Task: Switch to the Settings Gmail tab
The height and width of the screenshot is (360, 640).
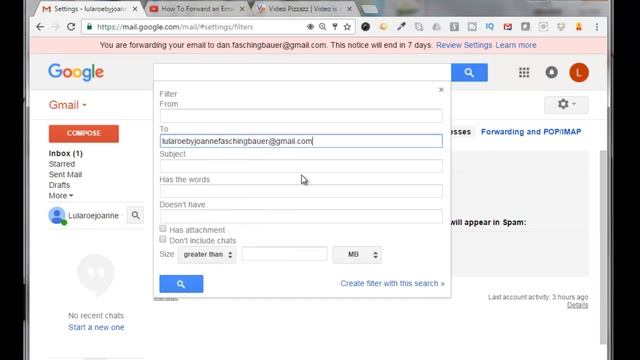Action: tap(90, 9)
